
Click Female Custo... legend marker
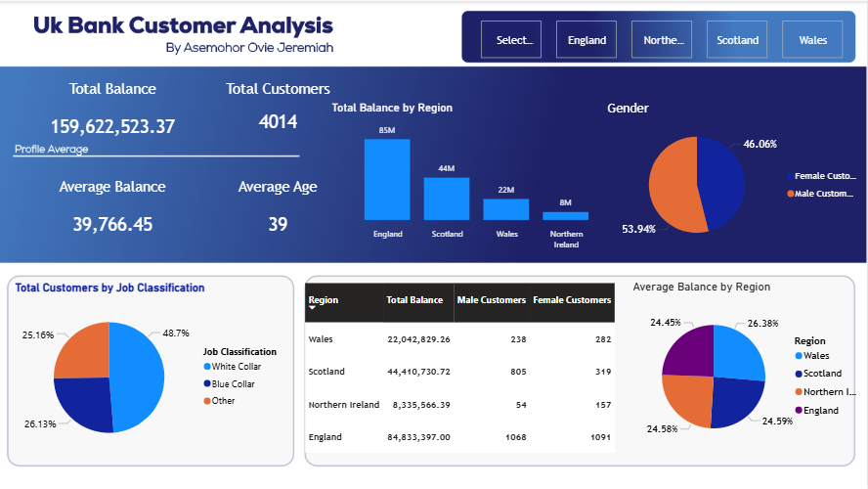(791, 176)
